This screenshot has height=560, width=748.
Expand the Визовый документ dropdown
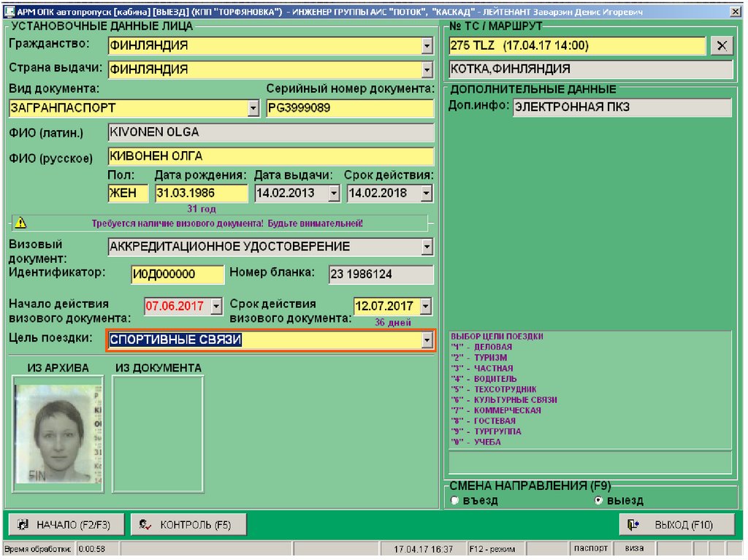[x=427, y=248]
